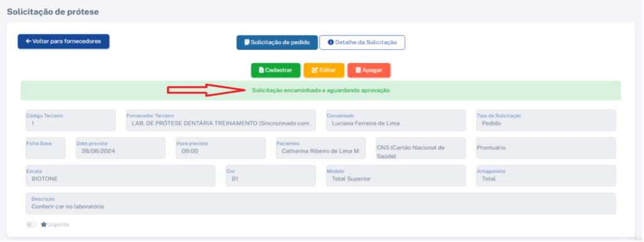Go back via Voltar para fornecedores button
This screenshot has width=644, height=242.
pyautogui.click(x=64, y=41)
